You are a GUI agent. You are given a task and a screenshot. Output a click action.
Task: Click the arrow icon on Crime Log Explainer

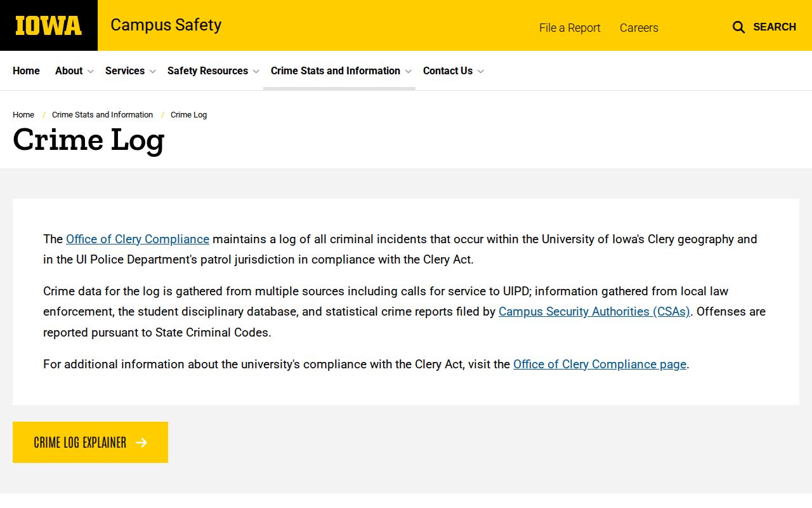click(141, 443)
